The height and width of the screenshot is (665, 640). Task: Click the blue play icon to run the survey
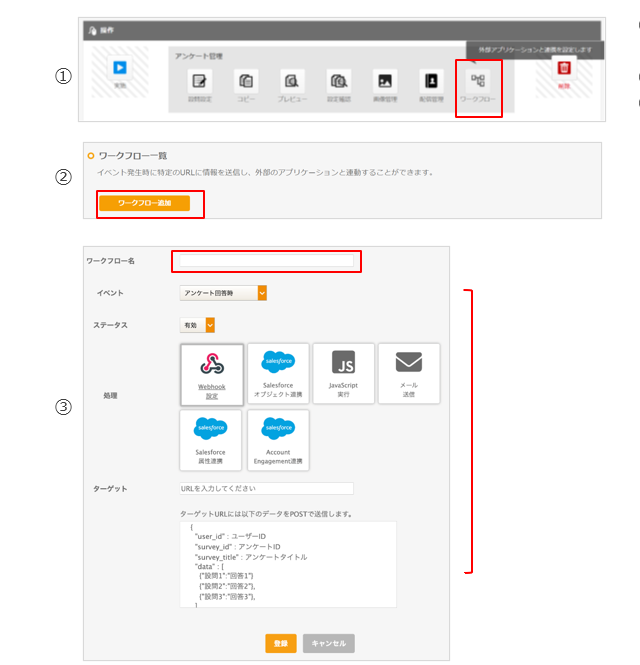(120, 68)
